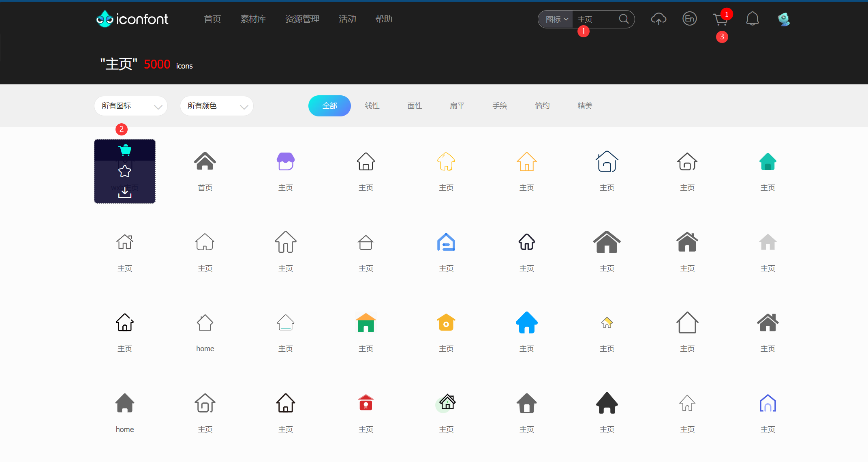
Task: Expand the 所有图标 dropdown
Action: 130,106
